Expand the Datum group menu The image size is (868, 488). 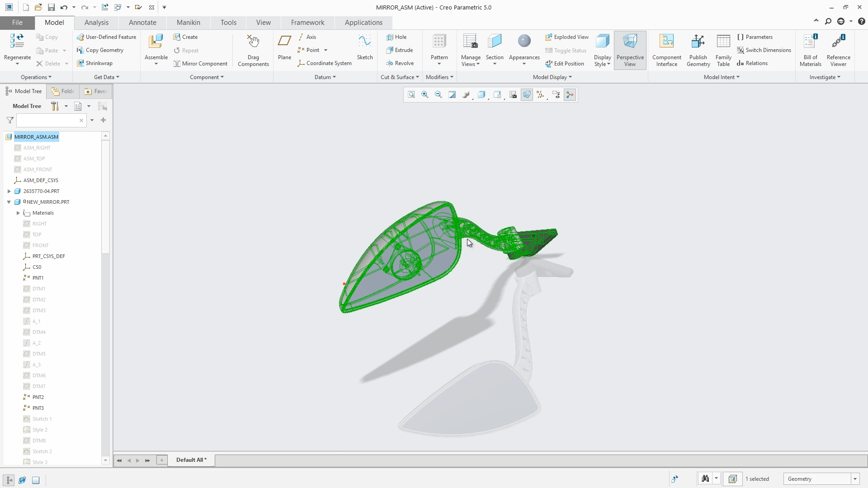[x=325, y=77]
